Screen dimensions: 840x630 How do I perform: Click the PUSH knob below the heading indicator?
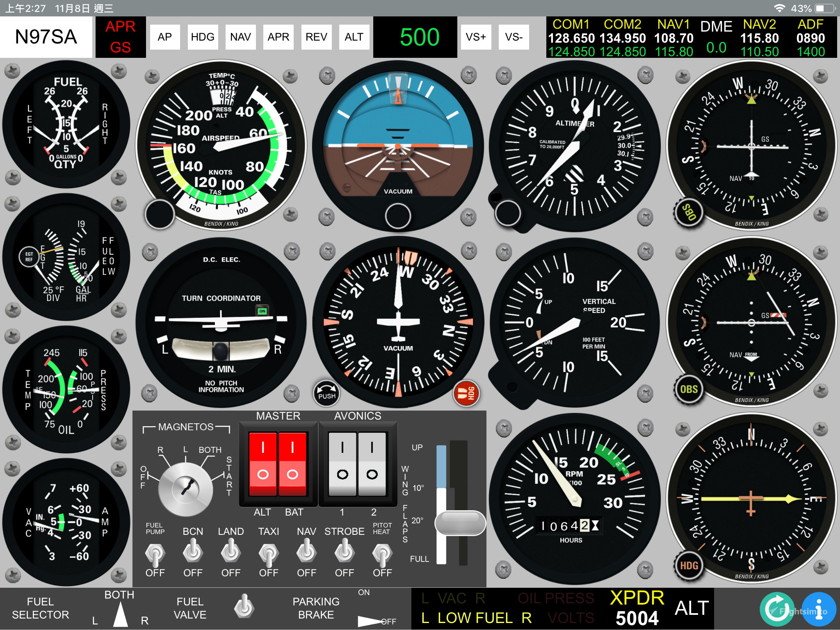(x=326, y=393)
